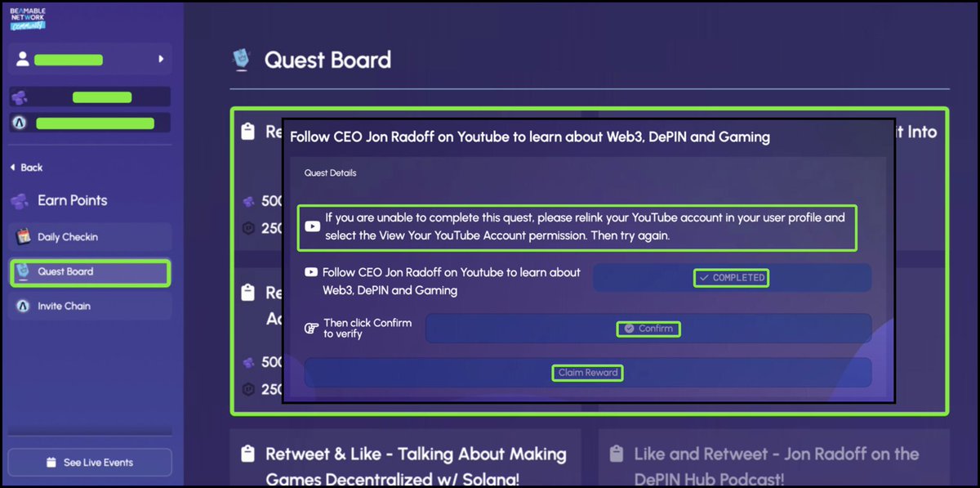980x488 pixels.
Task: Click the Claim Reward button
Action: (588, 373)
